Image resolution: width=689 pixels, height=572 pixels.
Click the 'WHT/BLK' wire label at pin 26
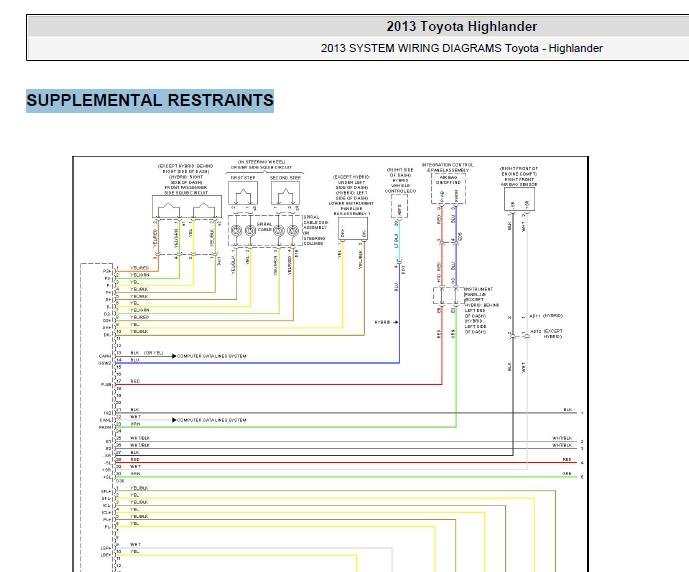point(140,445)
